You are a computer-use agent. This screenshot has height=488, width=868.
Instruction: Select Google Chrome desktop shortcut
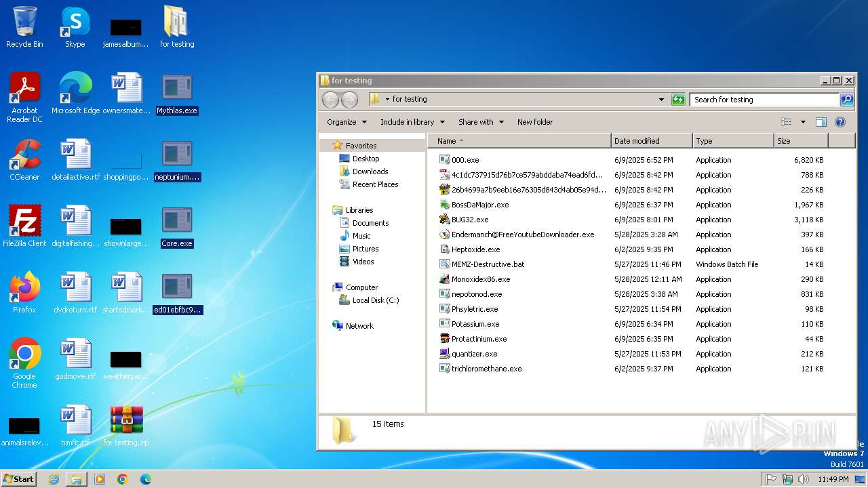coord(24,363)
